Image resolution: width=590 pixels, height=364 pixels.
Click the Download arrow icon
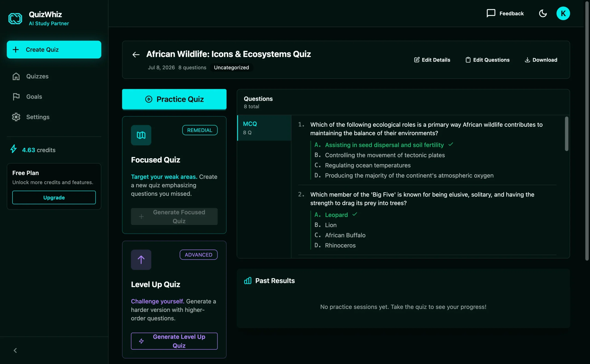(527, 60)
